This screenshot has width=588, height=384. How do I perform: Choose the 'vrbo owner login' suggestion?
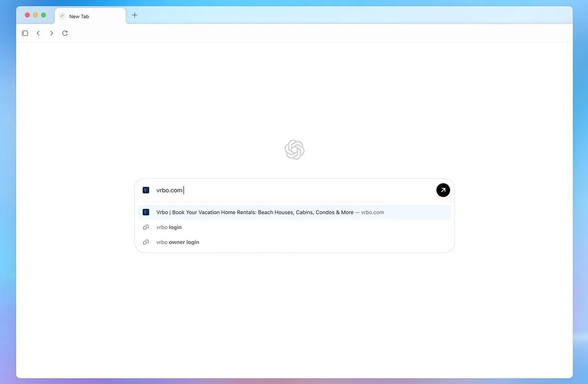pyautogui.click(x=178, y=242)
